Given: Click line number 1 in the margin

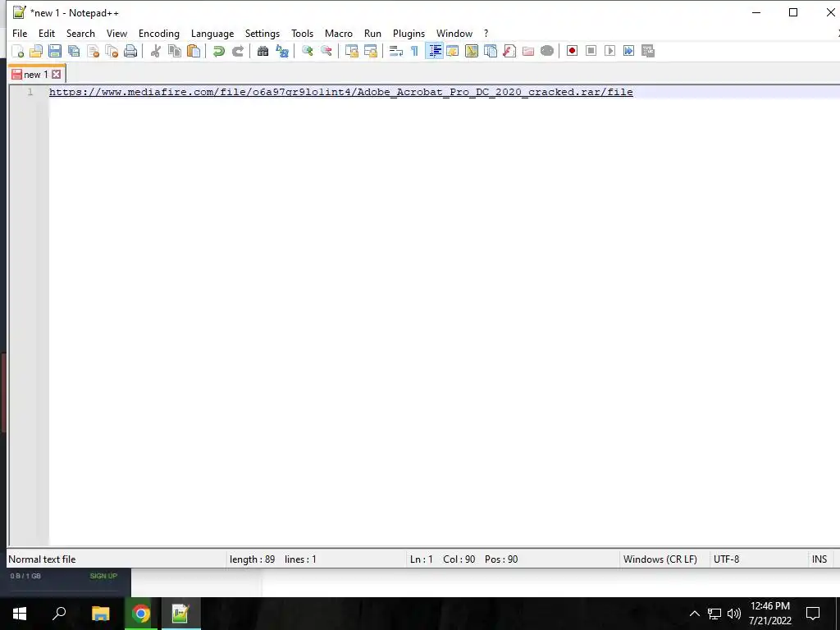Looking at the screenshot, I should tap(30, 92).
